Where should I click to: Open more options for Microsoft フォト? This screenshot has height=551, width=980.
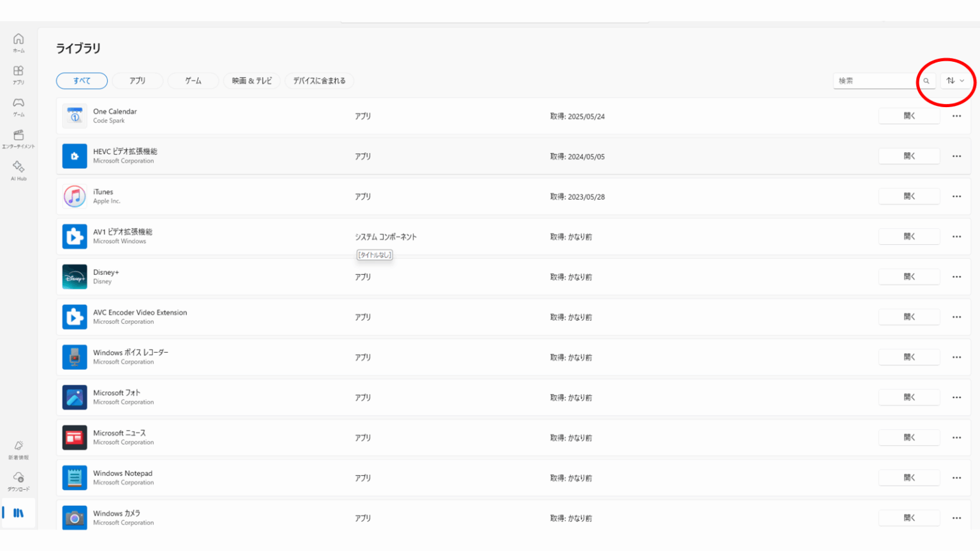click(956, 397)
